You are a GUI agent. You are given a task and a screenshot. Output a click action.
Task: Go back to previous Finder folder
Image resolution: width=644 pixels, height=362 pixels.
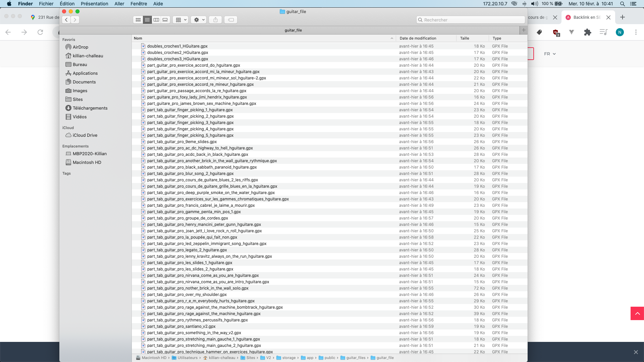point(66,20)
